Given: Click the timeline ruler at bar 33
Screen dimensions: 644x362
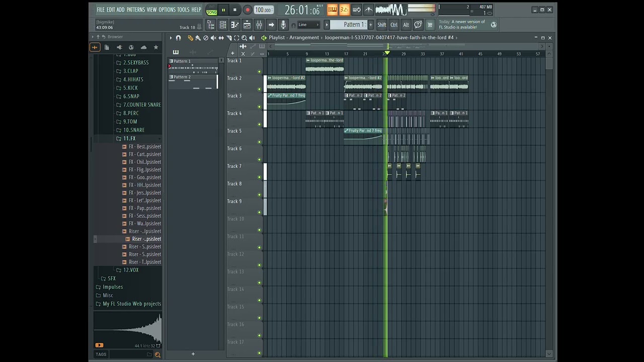Looking at the screenshot, I should point(423,54).
